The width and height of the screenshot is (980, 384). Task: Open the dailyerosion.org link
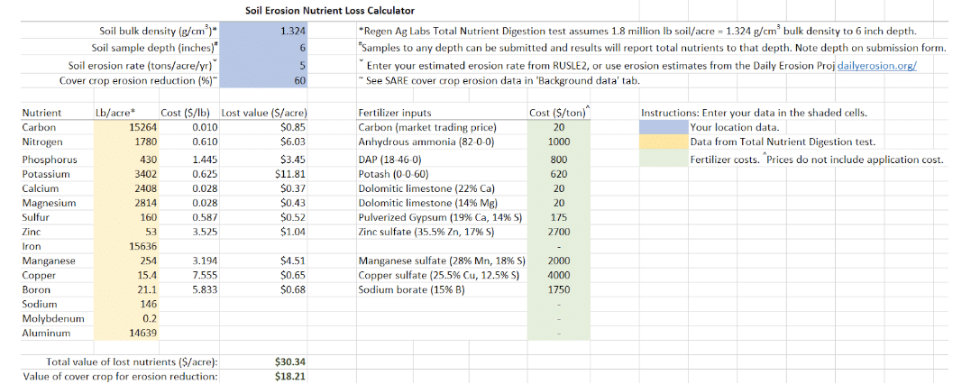pyautogui.click(x=876, y=66)
